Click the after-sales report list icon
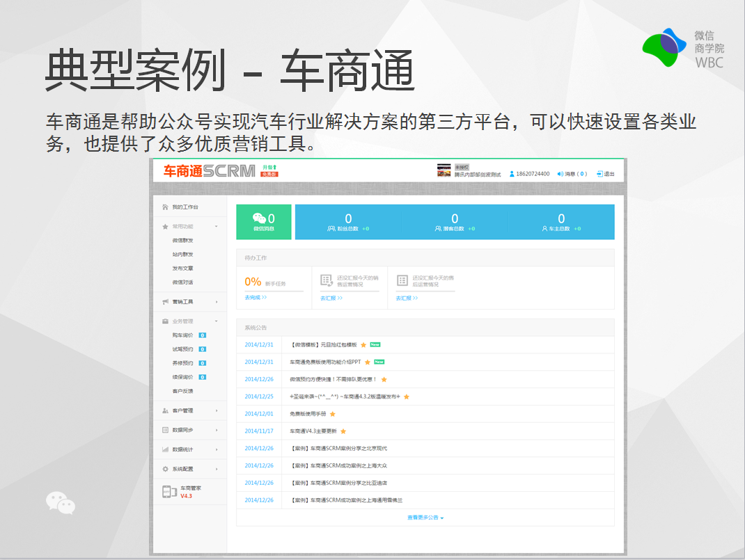The height and width of the screenshot is (560, 745). (x=402, y=280)
